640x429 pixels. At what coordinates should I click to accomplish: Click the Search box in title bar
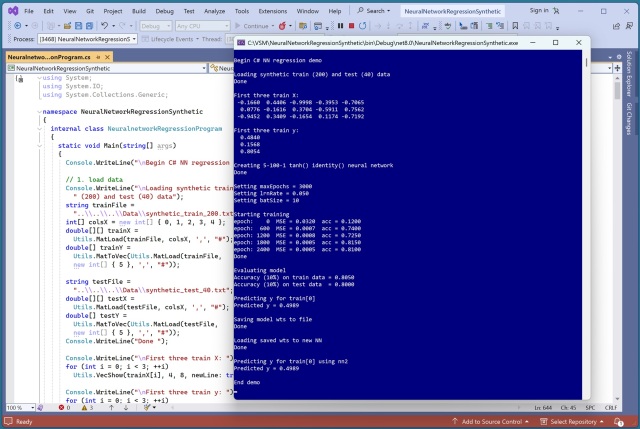[x=373, y=11]
